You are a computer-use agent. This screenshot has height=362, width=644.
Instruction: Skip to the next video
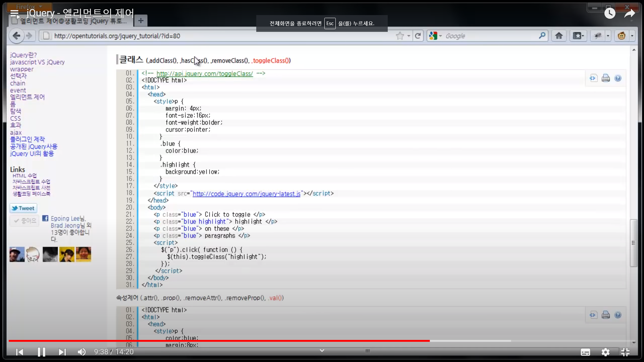pyautogui.click(x=62, y=352)
